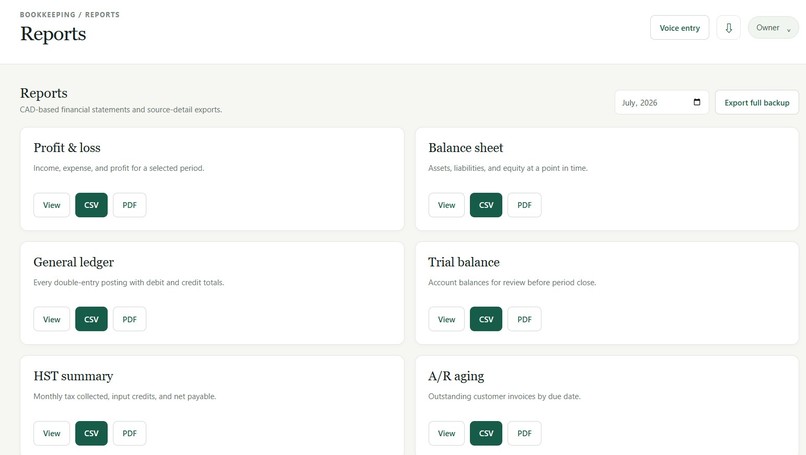View the Profit & loss report
This screenshot has width=806, height=455.
[x=51, y=205]
